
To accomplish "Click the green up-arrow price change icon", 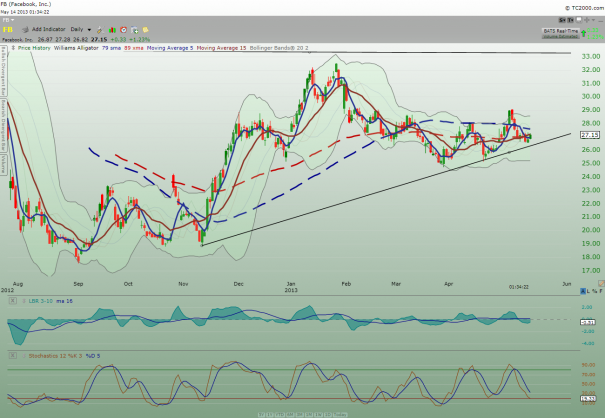I will click(x=583, y=33).
